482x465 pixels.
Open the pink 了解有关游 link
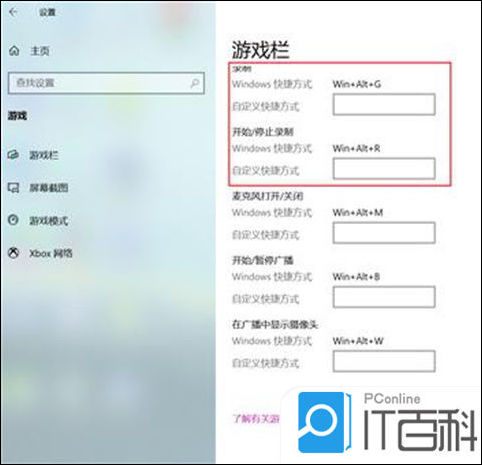(256, 418)
